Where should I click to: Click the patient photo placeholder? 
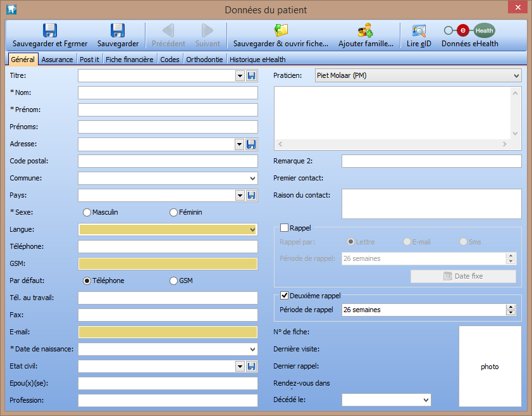tap(490, 367)
